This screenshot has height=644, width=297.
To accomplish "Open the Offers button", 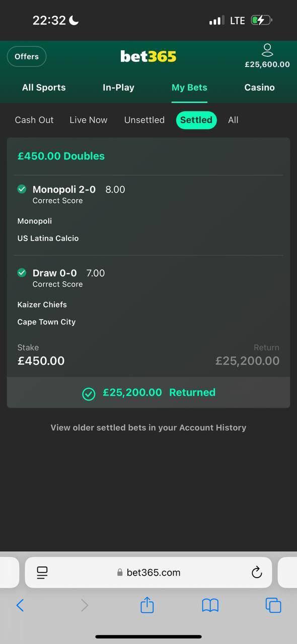I will click(27, 56).
